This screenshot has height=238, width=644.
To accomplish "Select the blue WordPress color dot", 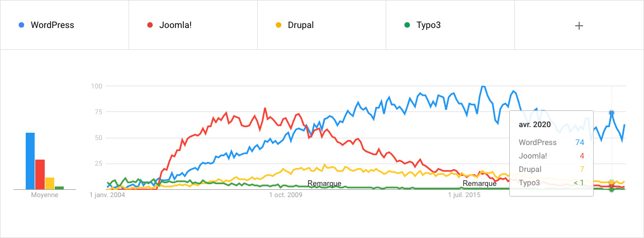I will [x=22, y=25].
